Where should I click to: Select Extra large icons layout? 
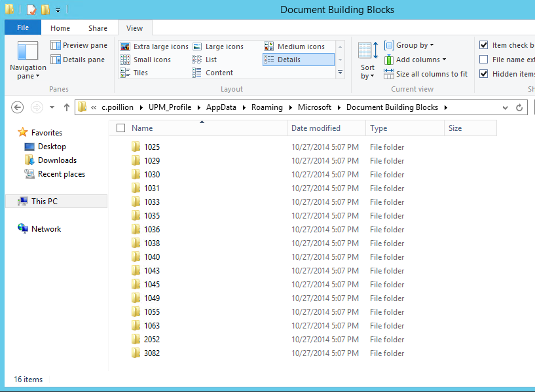[154, 46]
